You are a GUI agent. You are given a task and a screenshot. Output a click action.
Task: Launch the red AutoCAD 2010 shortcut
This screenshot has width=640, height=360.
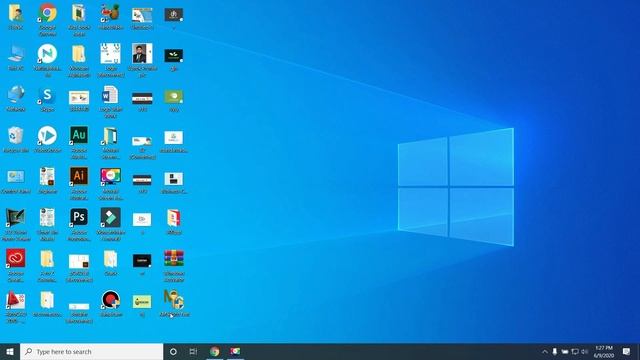point(16,300)
